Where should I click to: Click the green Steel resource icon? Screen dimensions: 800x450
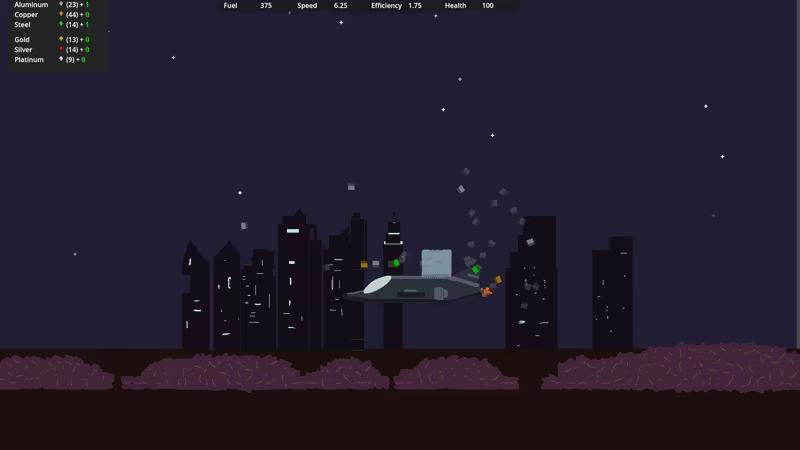(x=61, y=23)
